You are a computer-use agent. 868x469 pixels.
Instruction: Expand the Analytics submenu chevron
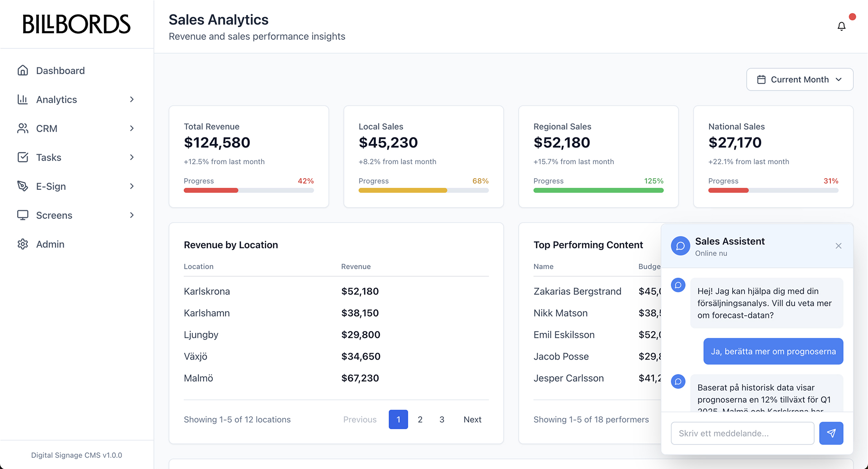click(132, 99)
